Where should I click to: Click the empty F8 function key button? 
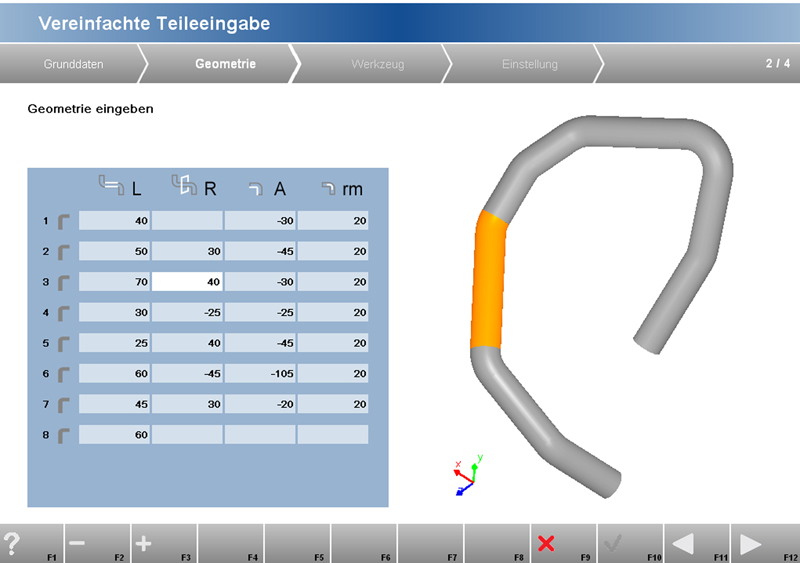pos(497,544)
